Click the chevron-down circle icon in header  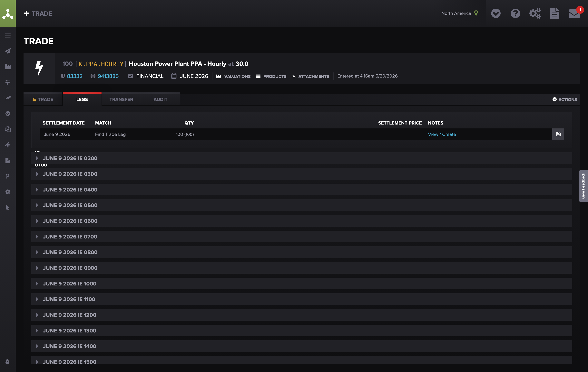pos(496,14)
